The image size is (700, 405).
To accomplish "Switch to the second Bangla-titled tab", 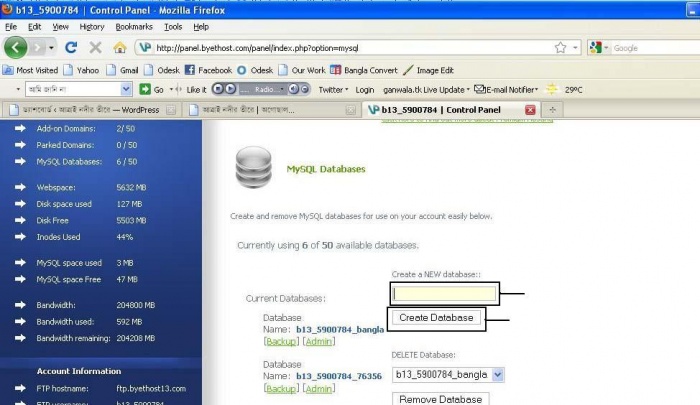I will [271, 110].
